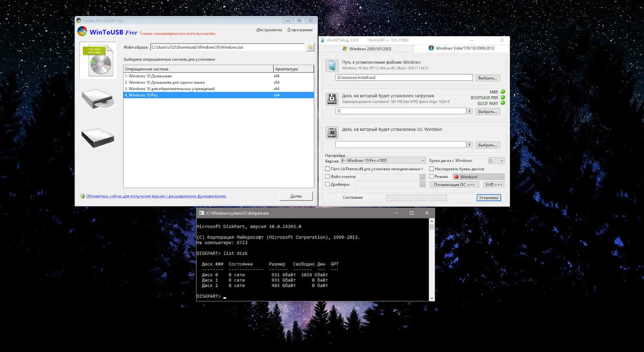Click the upgrade shield icon in WinToUSB
Screen dimensions: 644x352
(x=83, y=196)
